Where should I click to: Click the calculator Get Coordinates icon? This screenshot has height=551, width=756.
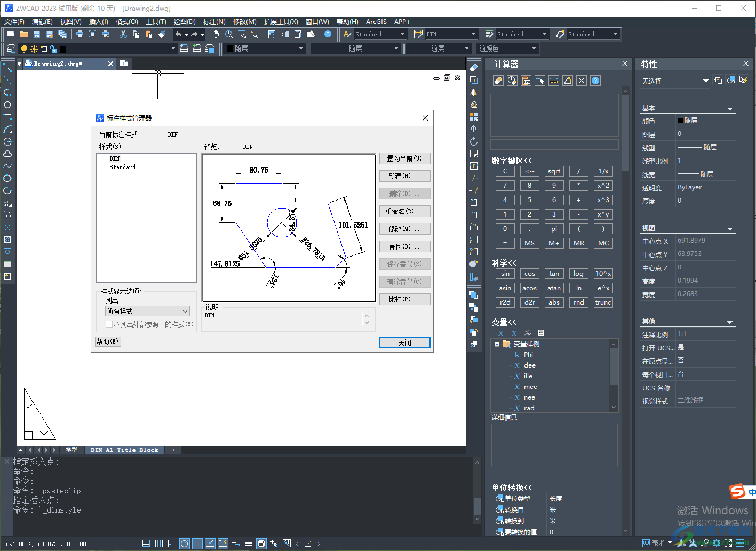coord(540,81)
